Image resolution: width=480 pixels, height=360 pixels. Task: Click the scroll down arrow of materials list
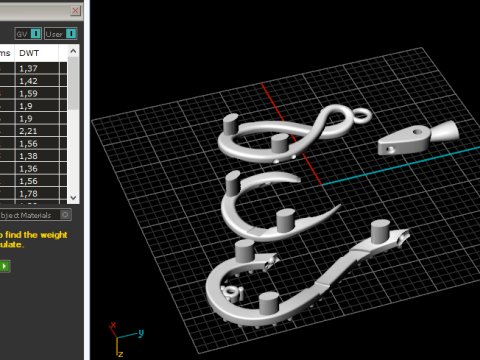(73, 198)
